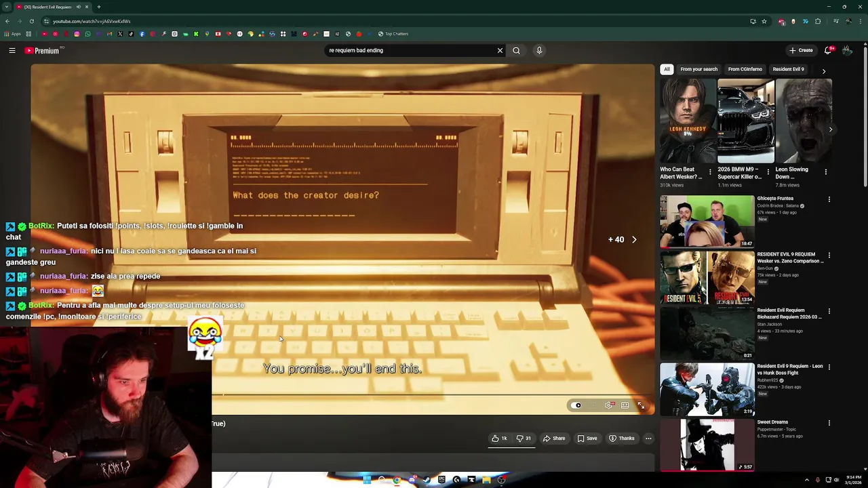Enter full screen in player
The height and width of the screenshot is (488, 868).
point(641,405)
